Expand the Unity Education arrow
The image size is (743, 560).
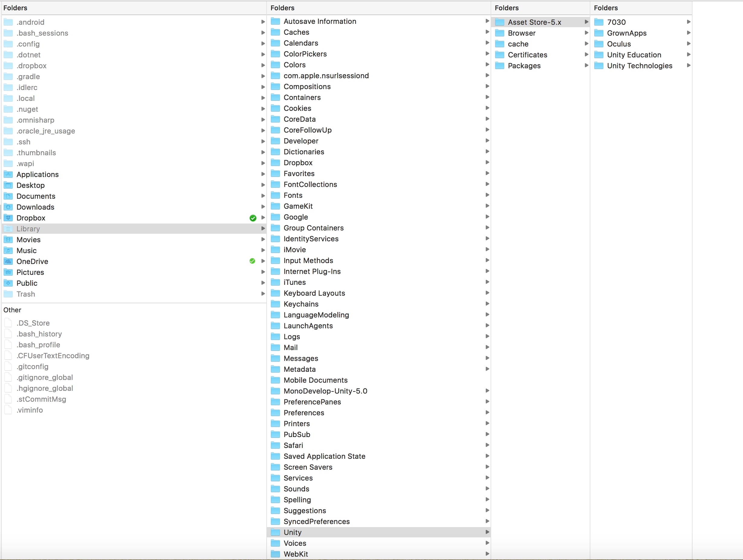(x=689, y=54)
